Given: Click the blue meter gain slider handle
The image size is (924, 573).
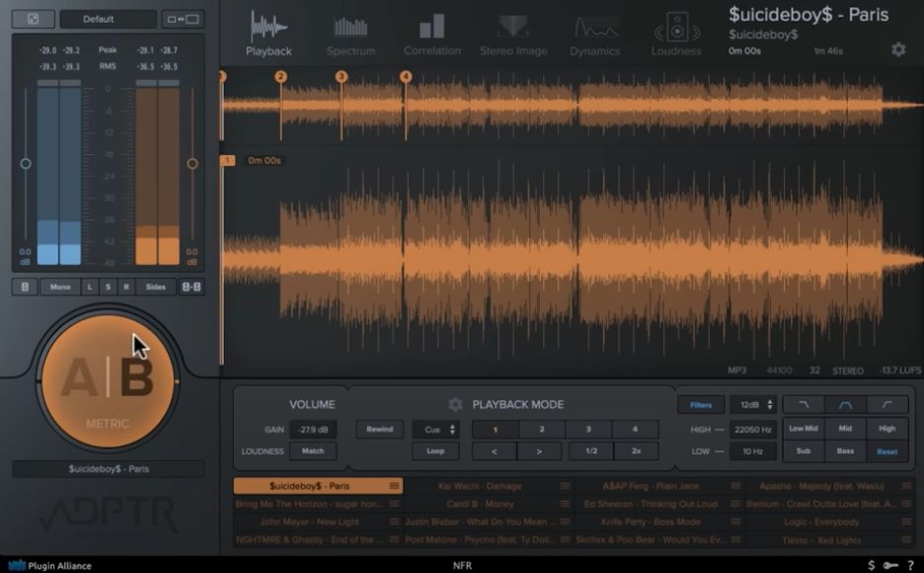Looking at the screenshot, I should point(26,164).
